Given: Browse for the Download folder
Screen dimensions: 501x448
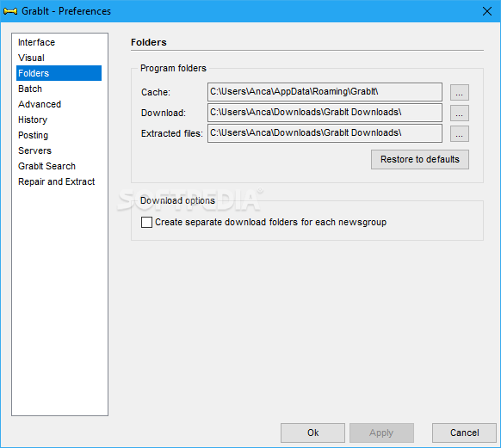Looking at the screenshot, I should click(460, 113).
